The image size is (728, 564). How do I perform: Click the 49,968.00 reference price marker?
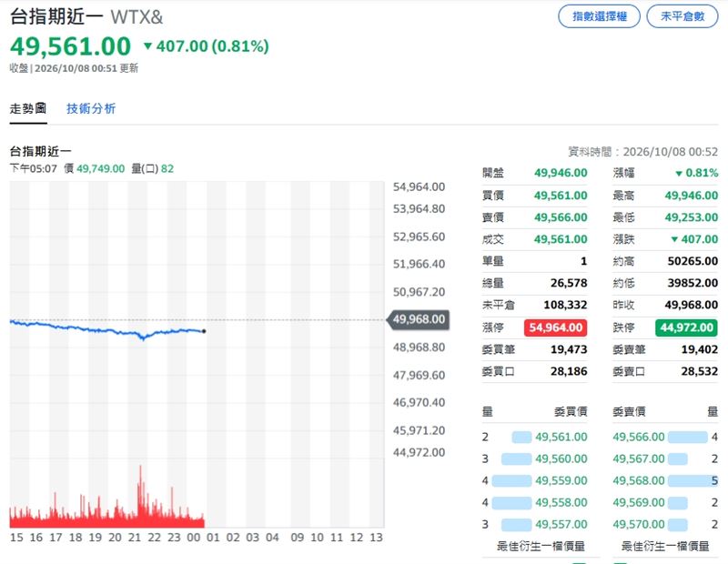pyautogui.click(x=418, y=319)
